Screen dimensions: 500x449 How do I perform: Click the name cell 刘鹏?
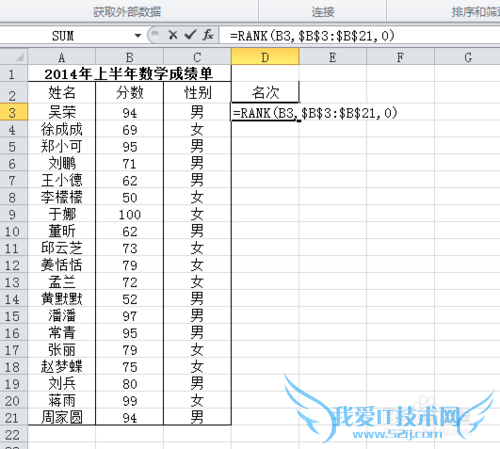pos(62,163)
